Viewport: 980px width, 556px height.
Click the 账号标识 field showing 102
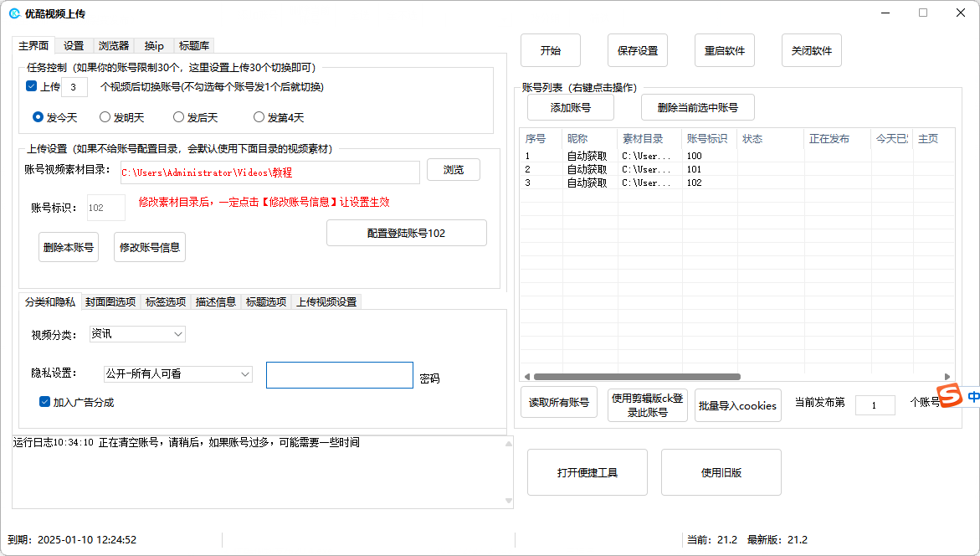tap(105, 208)
